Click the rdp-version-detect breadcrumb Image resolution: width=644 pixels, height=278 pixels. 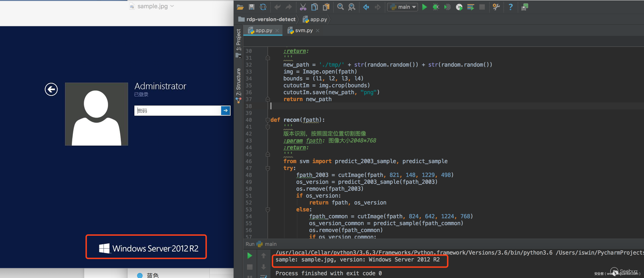pos(270,19)
